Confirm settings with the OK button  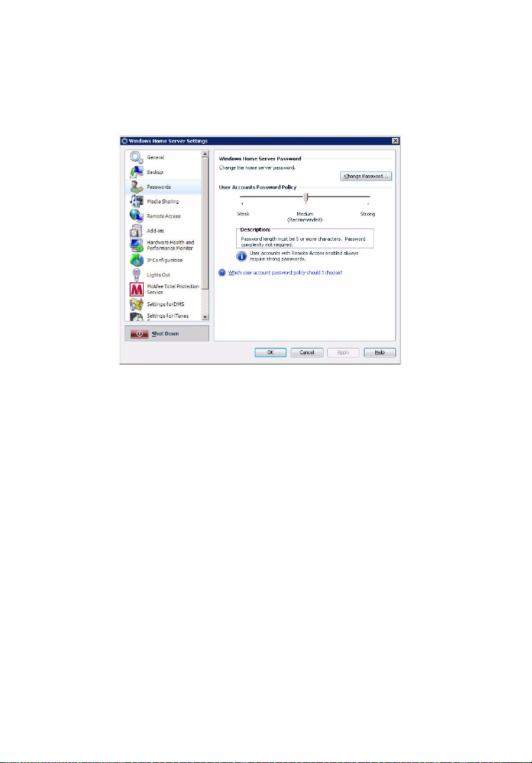270,352
